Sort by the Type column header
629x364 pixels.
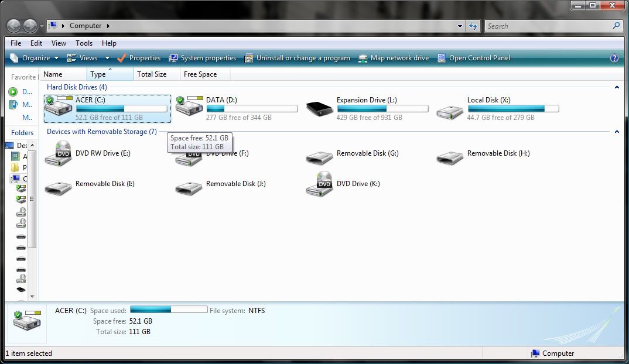110,74
